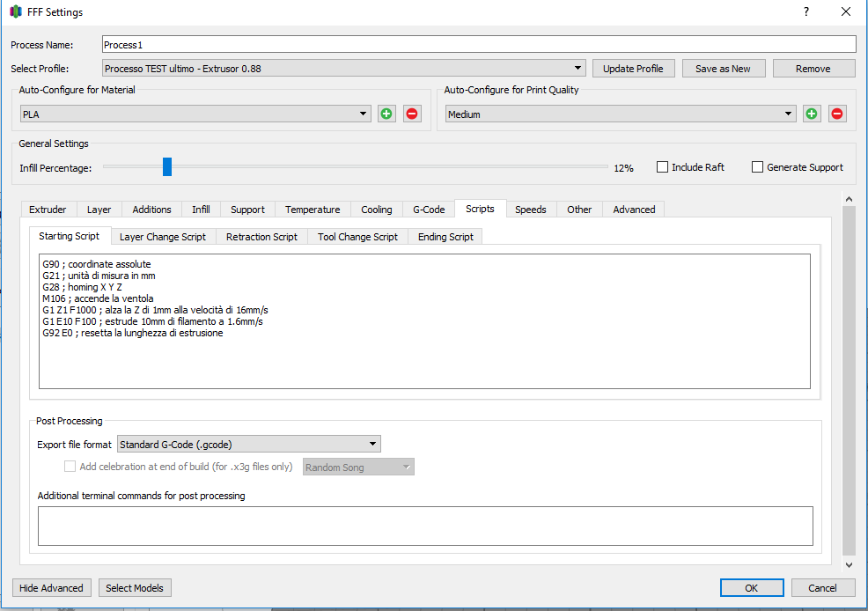Click the Save as New button

[x=723, y=69]
